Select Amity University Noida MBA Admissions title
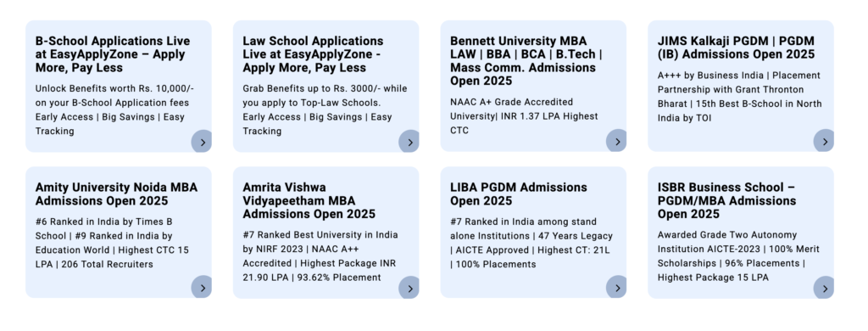The width and height of the screenshot is (868, 331). pos(116,194)
